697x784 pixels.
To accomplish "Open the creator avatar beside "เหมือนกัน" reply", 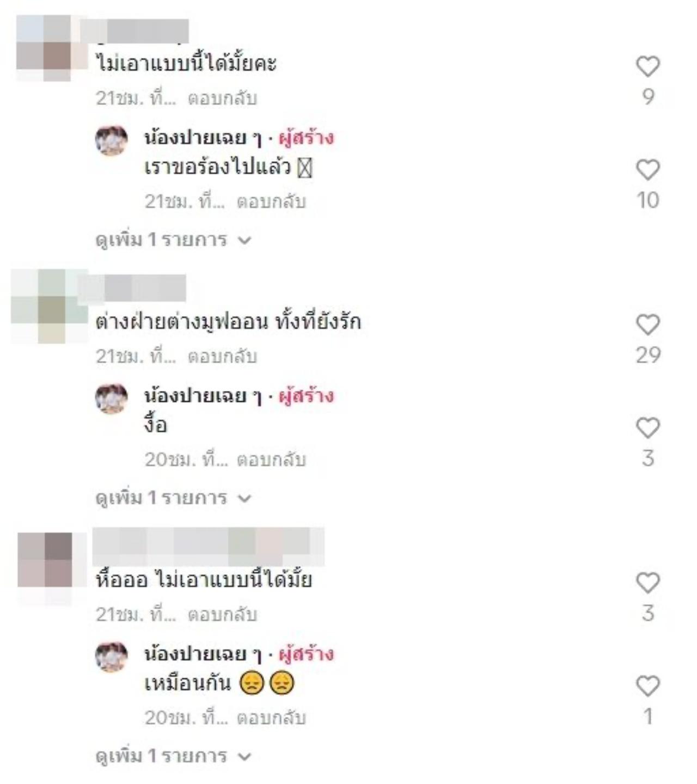I will [x=112, y=657].
